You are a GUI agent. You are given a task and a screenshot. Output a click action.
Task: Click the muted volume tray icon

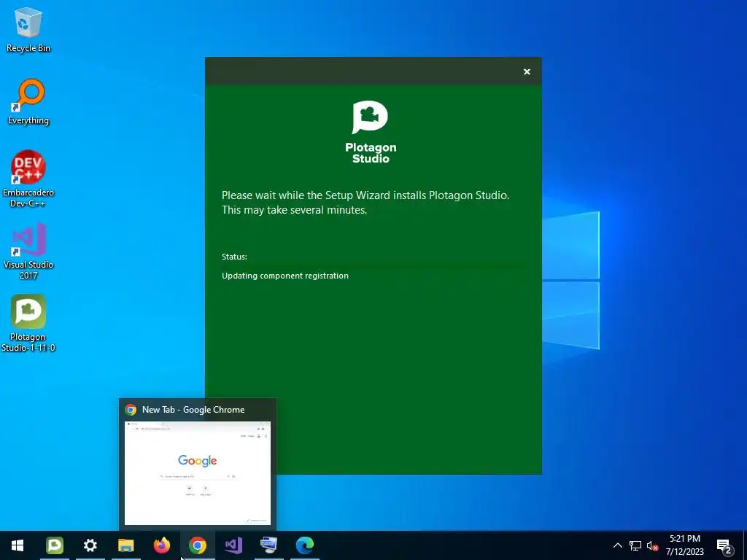coord(652,545)
